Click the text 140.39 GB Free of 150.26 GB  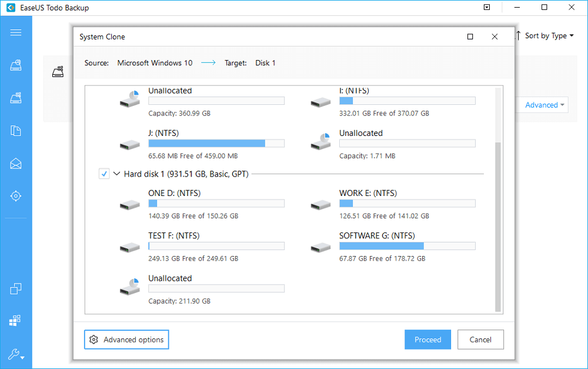(x=193, y=216)
